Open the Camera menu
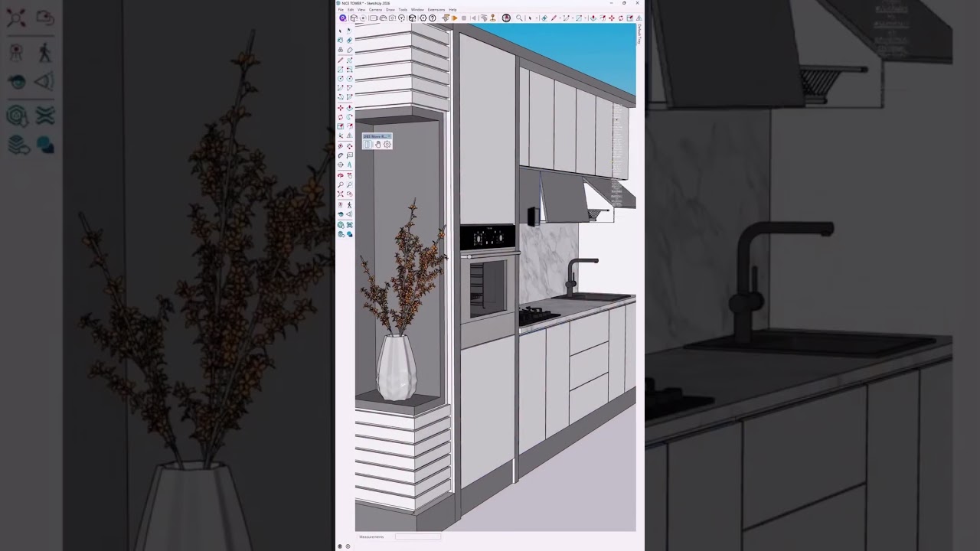The height and width of the screenshot is (551, 980). [375, 10]
